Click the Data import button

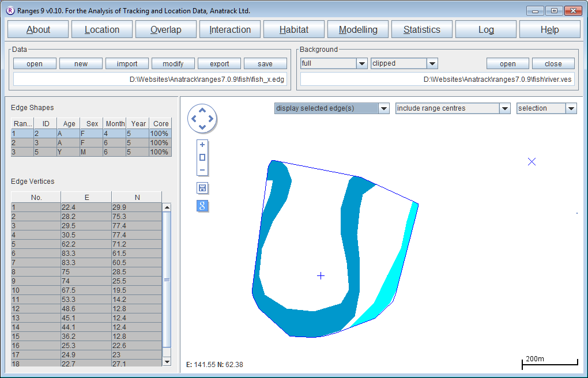(127, 64)
